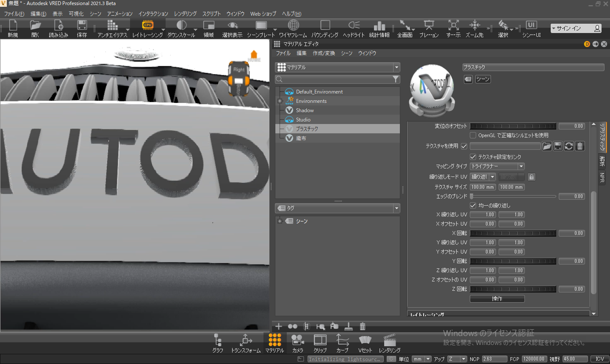Viewport: 610px width, 364px height.
Task: Select the Shadow material entry
Action: click(338, 110)
